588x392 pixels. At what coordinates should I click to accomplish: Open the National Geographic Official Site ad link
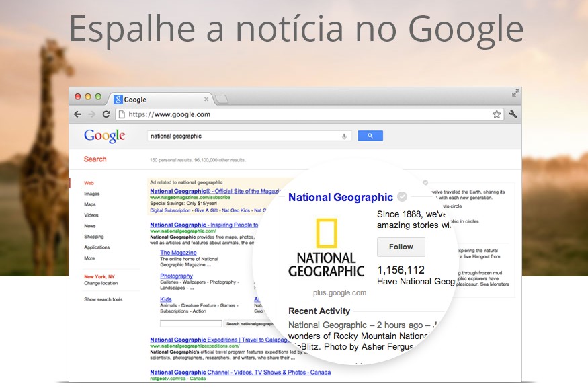pos(216,191)
